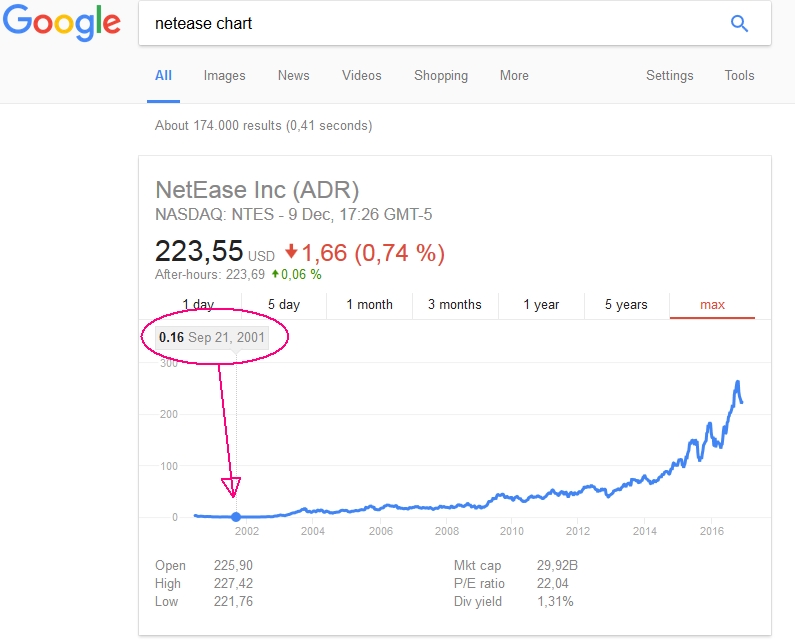The height and width of the screenshot is (640, 795).
Task: Click the max range tab
Action: 712,305
